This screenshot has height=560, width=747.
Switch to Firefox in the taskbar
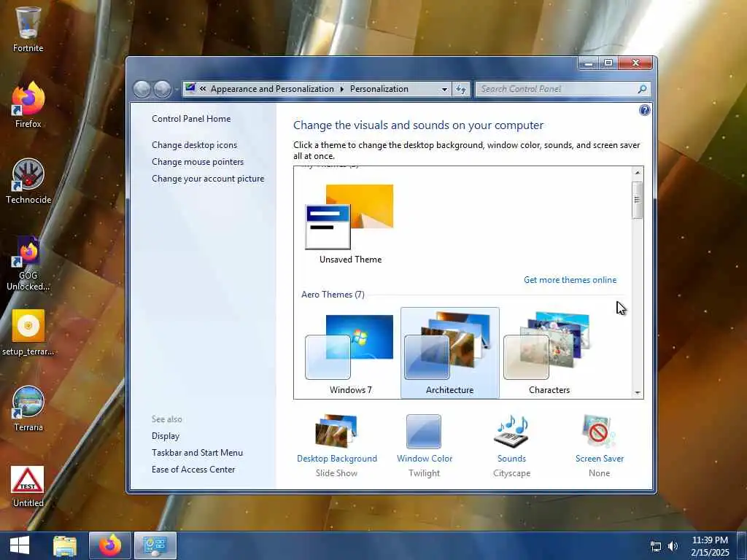(x=110, y=545)
